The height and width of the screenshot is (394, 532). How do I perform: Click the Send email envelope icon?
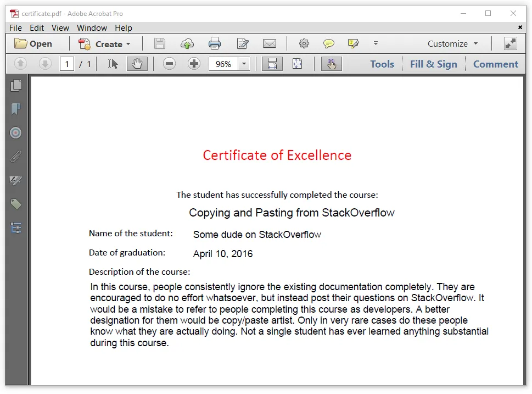270,44
